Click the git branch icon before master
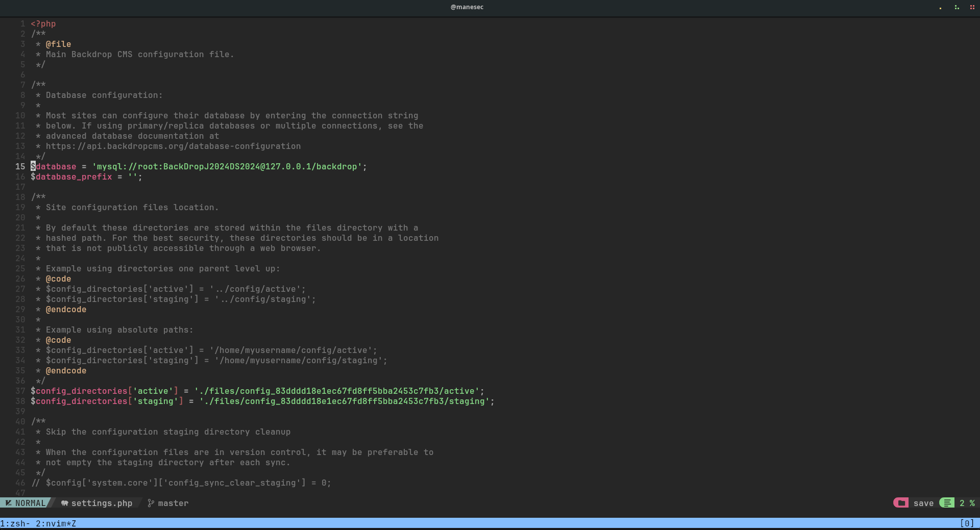980x530 pixels. tap(151, 503)
